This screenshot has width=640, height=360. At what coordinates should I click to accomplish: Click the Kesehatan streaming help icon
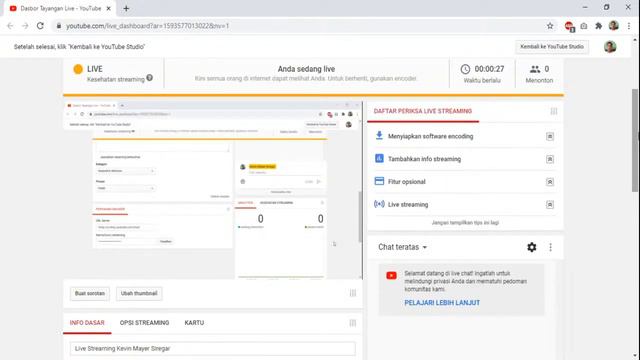(x=150, y=78)
